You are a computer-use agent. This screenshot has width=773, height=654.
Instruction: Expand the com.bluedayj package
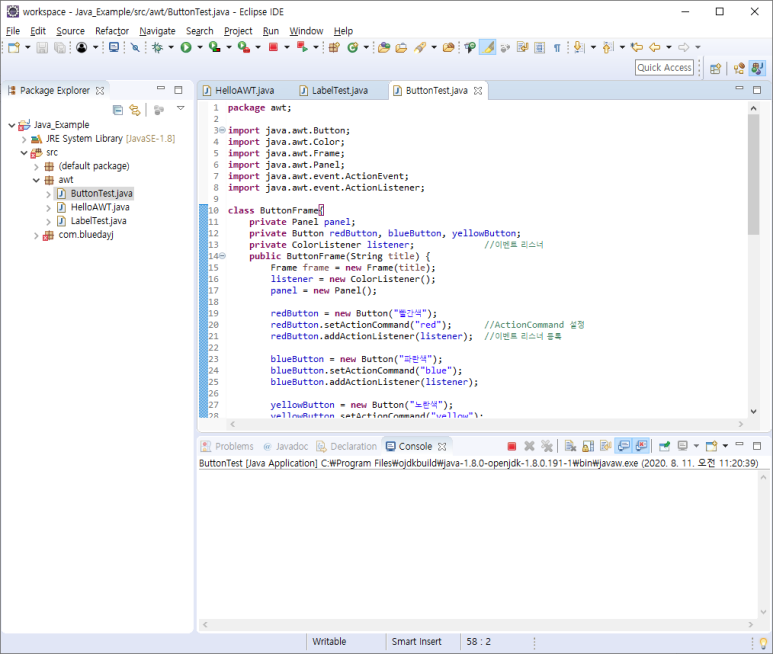36,236
